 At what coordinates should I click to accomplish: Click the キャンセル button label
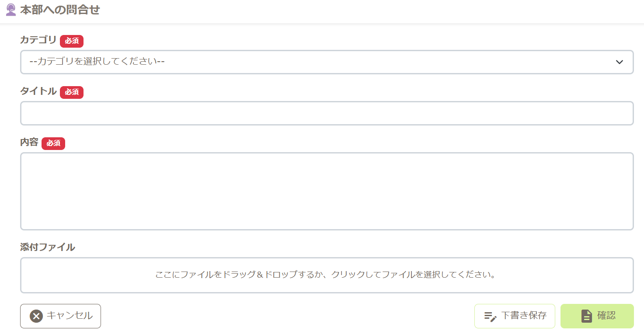pyautogui.click(x=70, y=315)
